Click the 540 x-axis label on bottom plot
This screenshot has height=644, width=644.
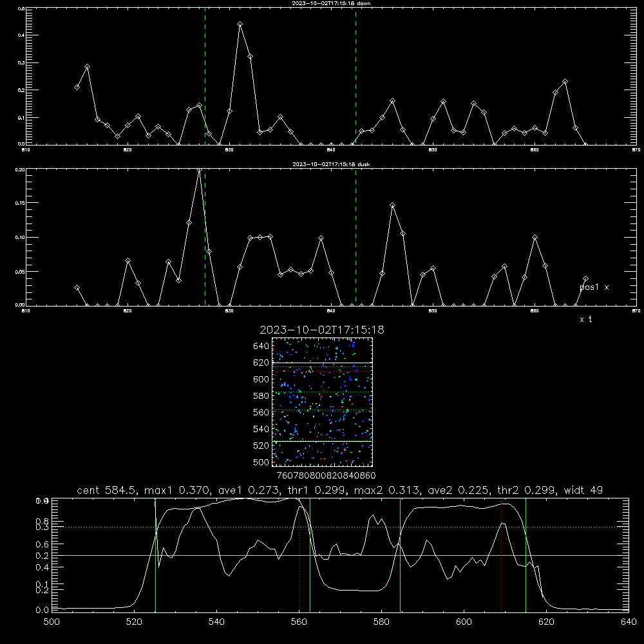pos(216,622)
